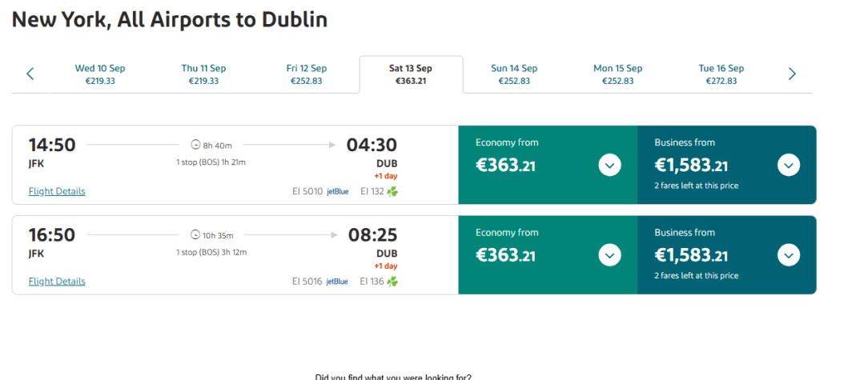Expand Business fares for 14:50 flight

coord(788,165)
